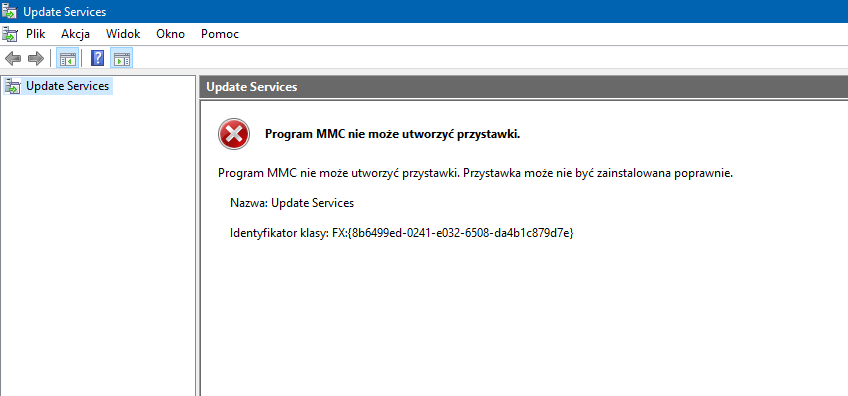Click the red error cross icon
This screenshot has width=848, height=396.
234,134
